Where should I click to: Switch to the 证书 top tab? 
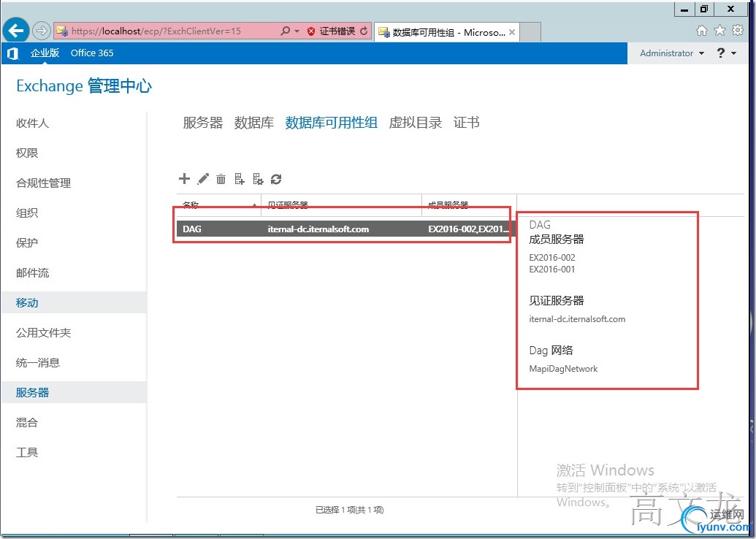click(x=466, y=123)
